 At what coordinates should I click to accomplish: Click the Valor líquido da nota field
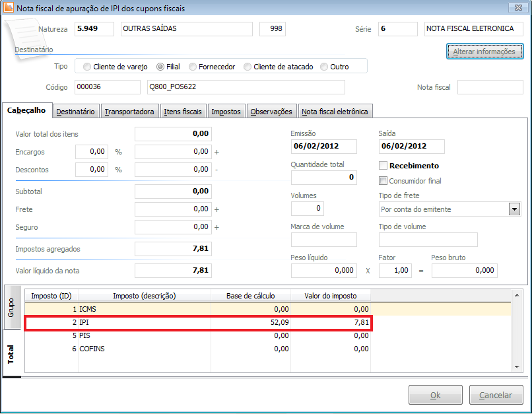(173, 271)
